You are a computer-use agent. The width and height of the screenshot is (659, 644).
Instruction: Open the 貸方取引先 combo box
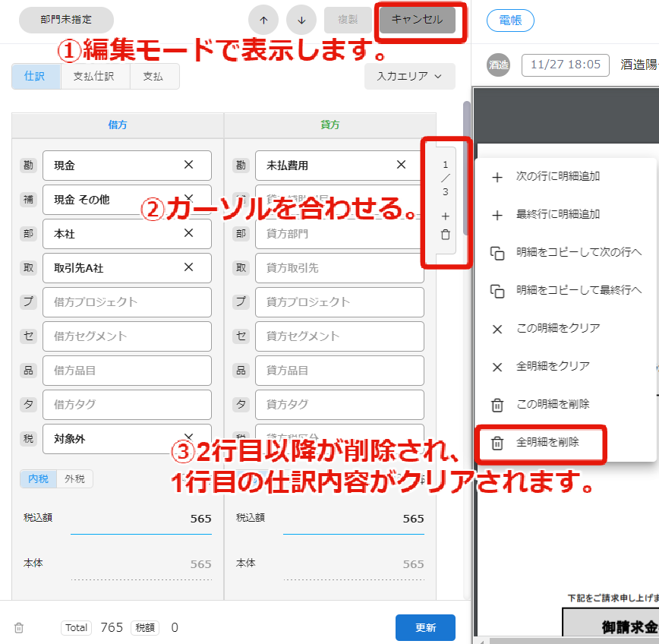pyautogui.click(x=339, y=268)
